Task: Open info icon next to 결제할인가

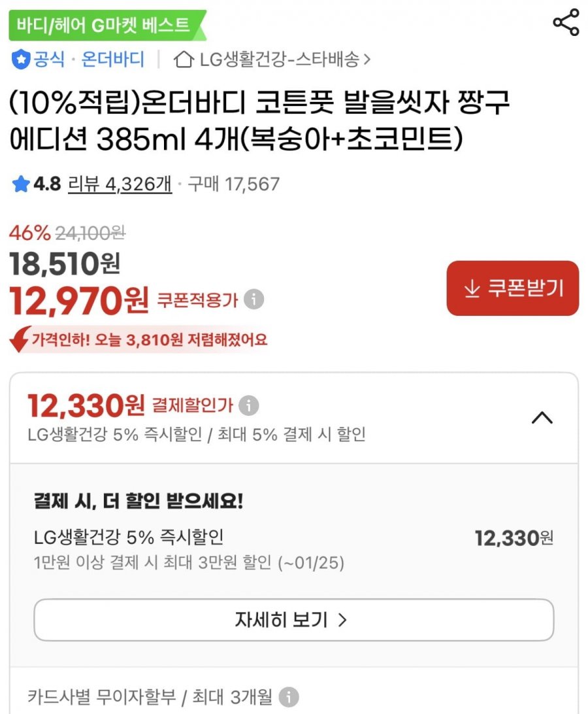Action: click(248, 405)
